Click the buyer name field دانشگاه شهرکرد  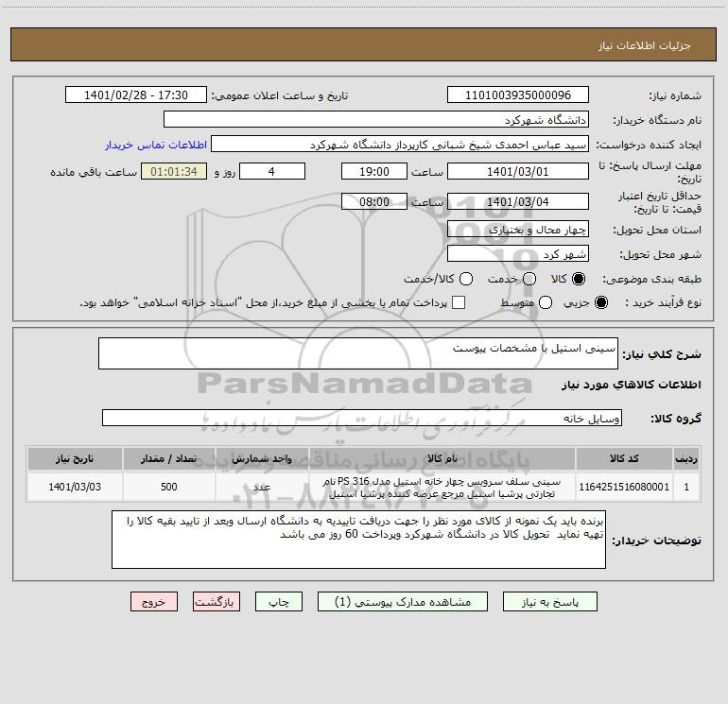tap(376, 120)
